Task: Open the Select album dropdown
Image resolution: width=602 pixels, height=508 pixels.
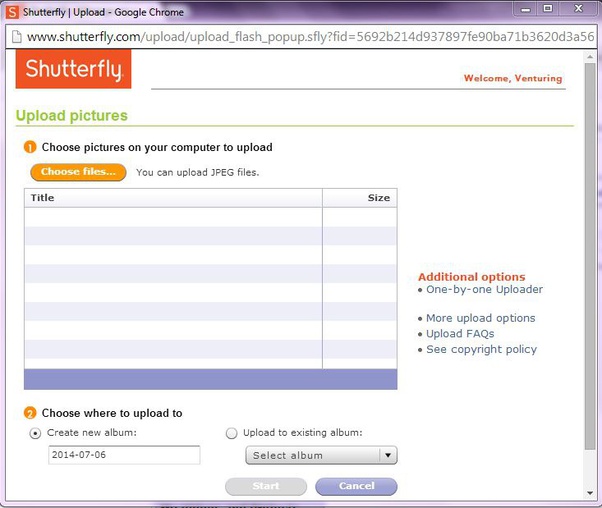Action: coord(321,455)
